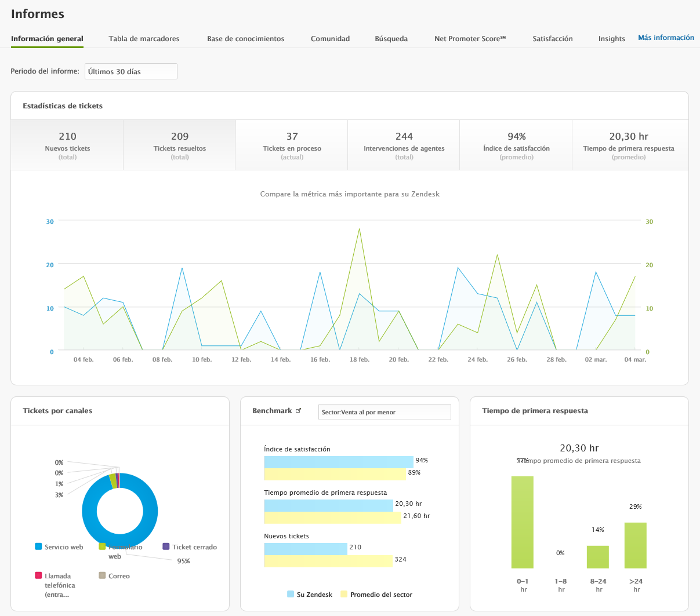Select the Nuevos tickets stat card
Screen dimensions: 700x616
coord(67,145)
